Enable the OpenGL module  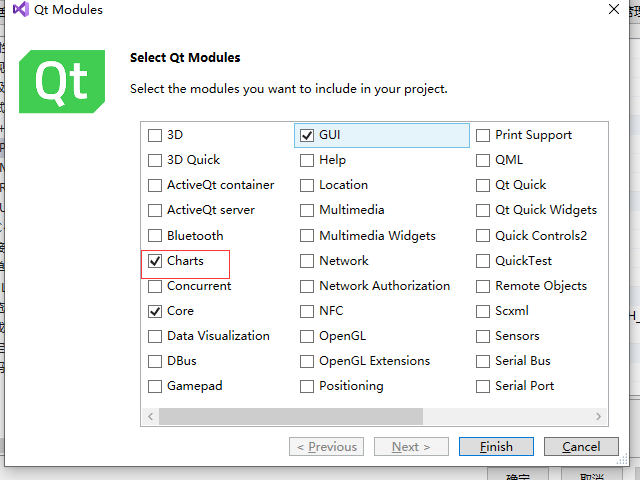[x=307, y=337]
